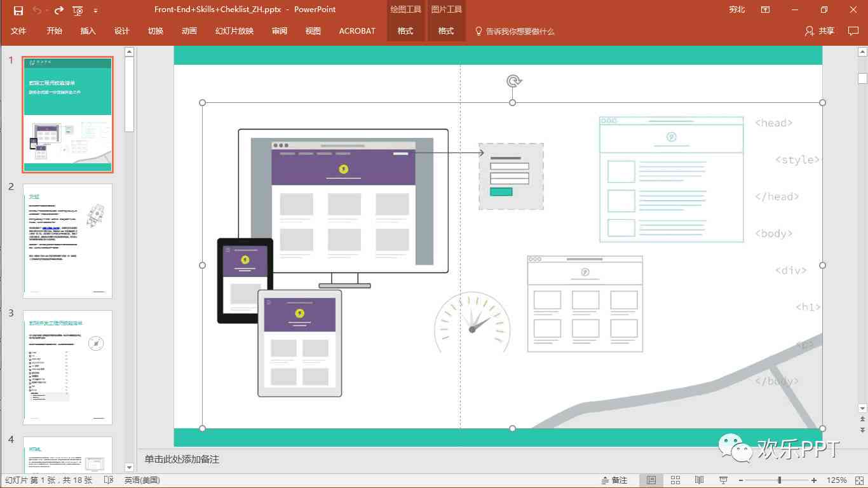Switch to the 动画 ribbon tab

189,30
